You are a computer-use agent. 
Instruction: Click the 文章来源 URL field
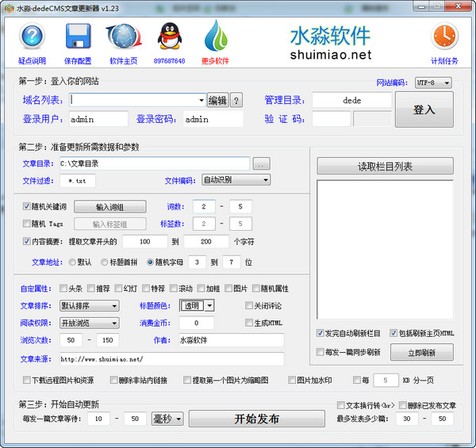tap(172, 359)
